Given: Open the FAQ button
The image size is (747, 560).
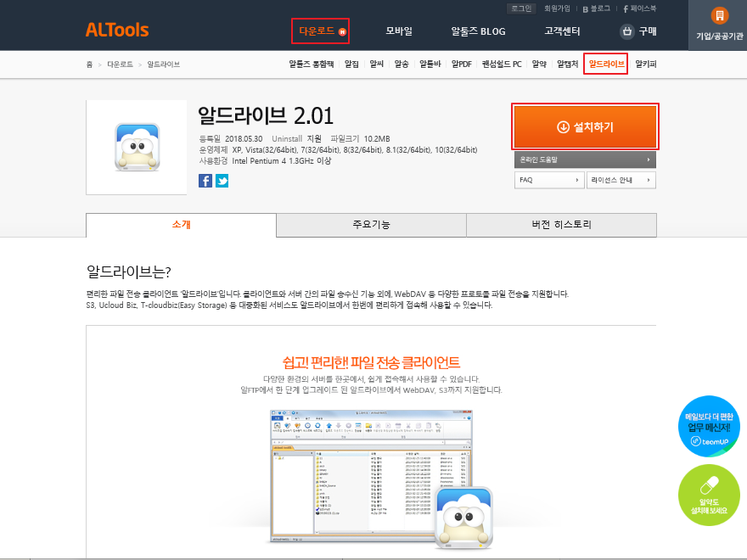Looking at the screenshot, I should coord(549,180).
